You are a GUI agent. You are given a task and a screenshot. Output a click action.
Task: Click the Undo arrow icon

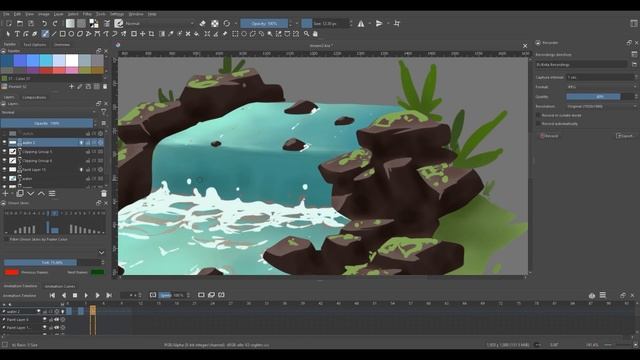(44, 24)
